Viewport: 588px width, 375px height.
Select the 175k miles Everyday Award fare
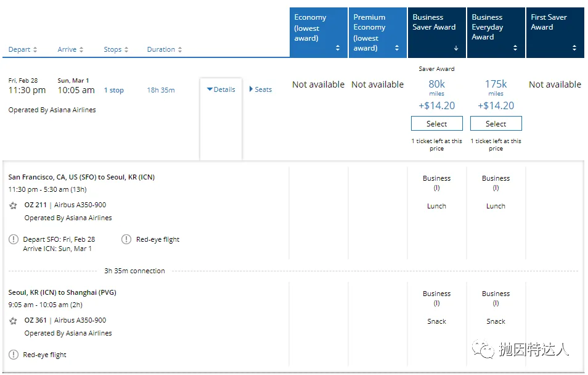coord(496,123)
